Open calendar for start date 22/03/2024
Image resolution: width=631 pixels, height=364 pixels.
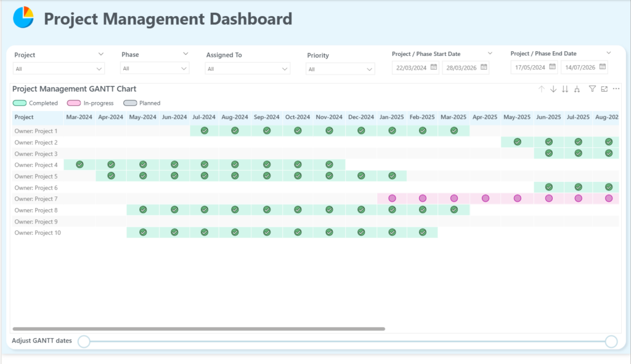(x=433, y=67)
